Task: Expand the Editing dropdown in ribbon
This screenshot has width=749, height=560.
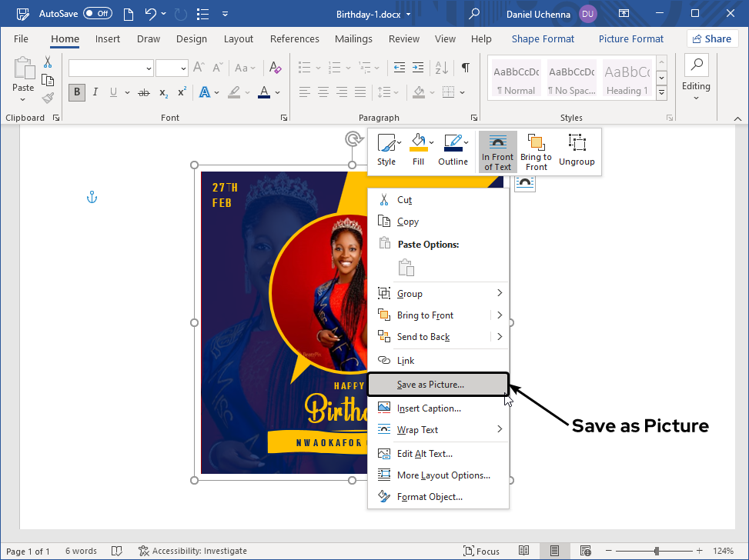Action: coord(696,78)
